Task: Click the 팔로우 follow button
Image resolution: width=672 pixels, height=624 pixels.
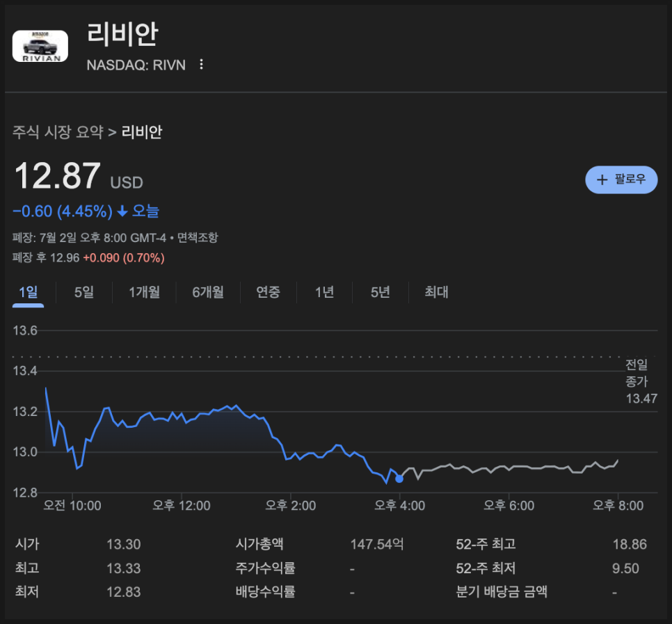Action: (x=621, y=179)
